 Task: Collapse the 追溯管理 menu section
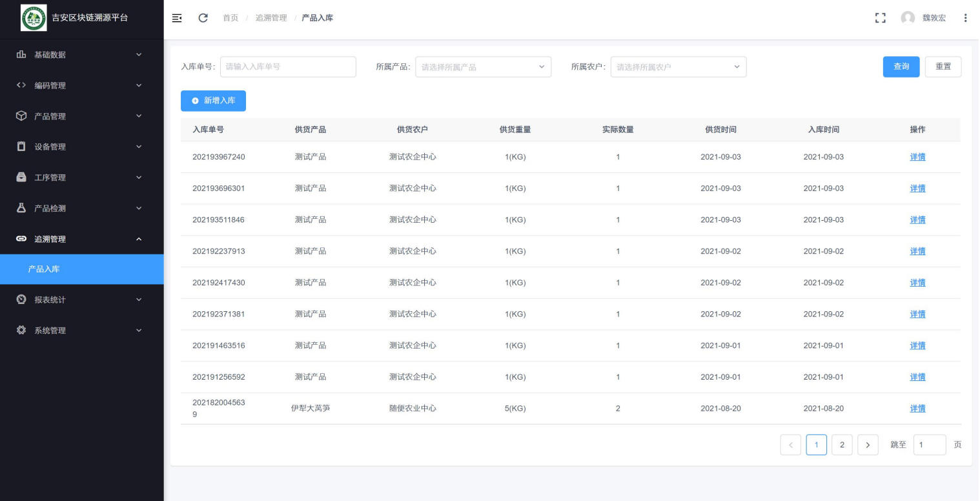pyautogui.click(x=81, y=240)
